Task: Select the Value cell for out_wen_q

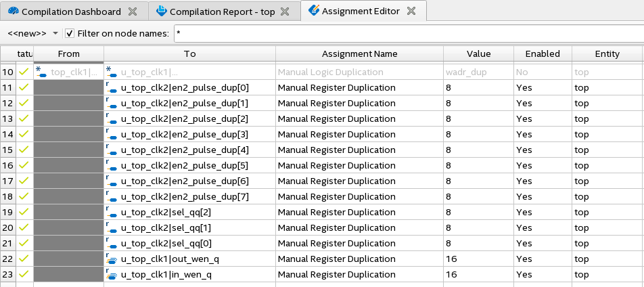Action: coord(478,259)
